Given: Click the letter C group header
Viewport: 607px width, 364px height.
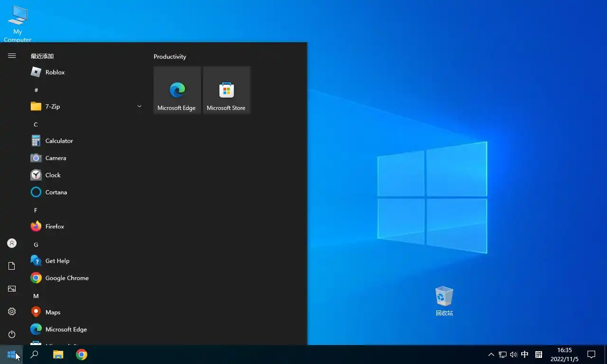Looking at the screenshot, I should tap(36, 125).
